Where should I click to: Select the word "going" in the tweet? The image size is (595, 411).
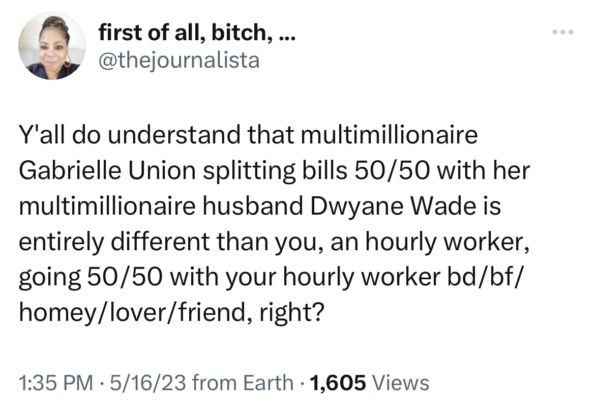pos(50,279)
